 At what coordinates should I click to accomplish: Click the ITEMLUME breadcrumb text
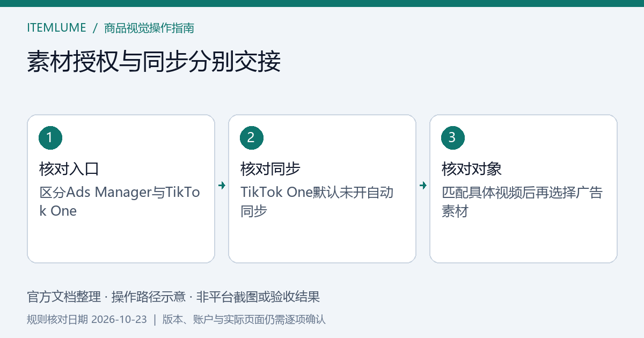pos(56,28)
